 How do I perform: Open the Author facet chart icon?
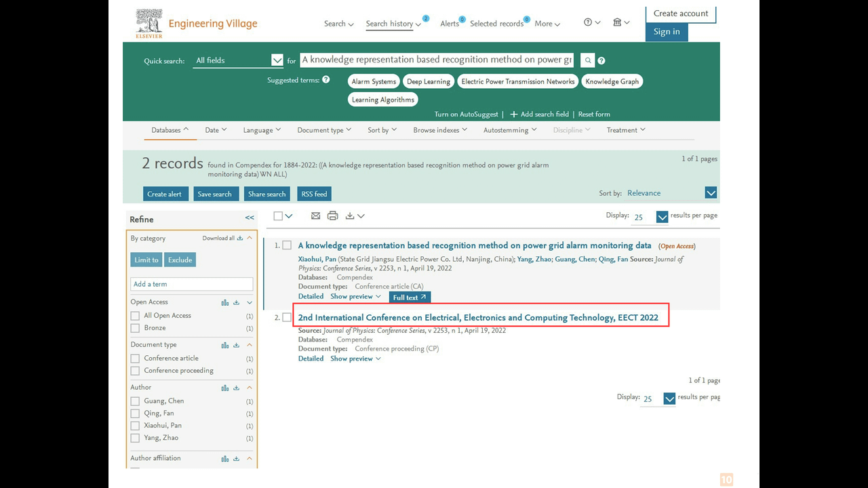point(225,388)
